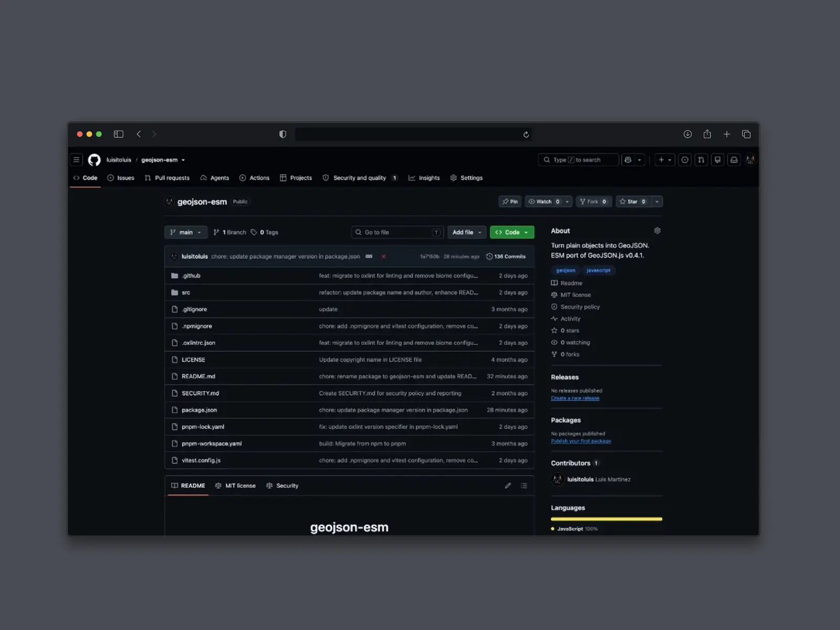Edit About repository details gear
Screen dimensions: 840x630
click(x=657, y=230)
